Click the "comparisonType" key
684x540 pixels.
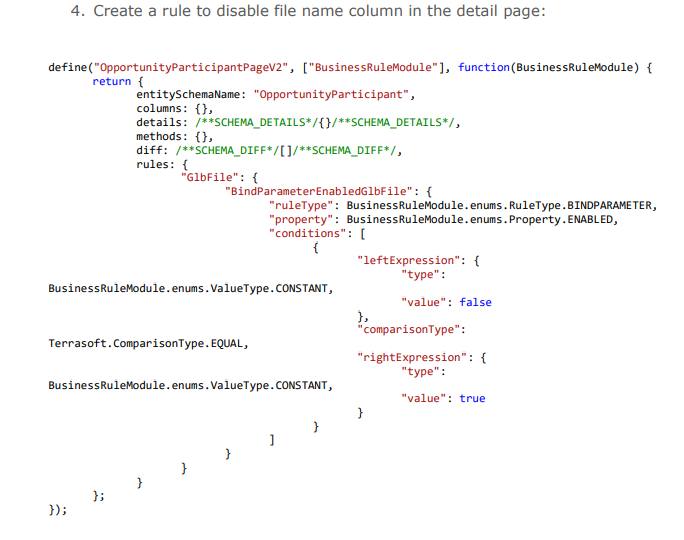(408, 329)
